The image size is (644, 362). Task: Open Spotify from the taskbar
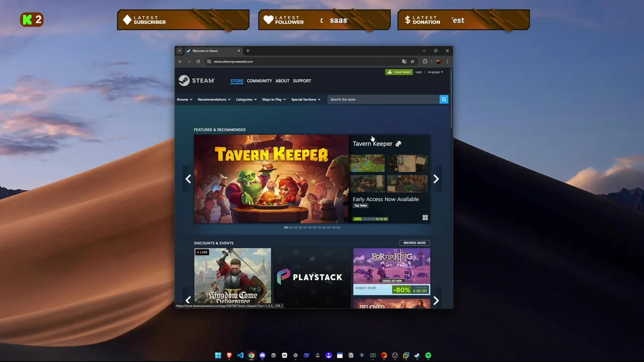coord(428,355)
